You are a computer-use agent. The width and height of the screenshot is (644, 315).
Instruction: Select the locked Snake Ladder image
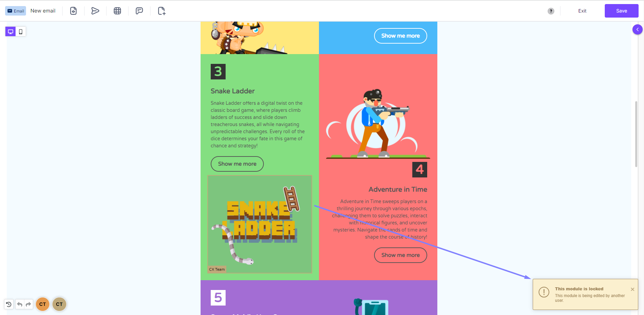(x=260, y=224)
